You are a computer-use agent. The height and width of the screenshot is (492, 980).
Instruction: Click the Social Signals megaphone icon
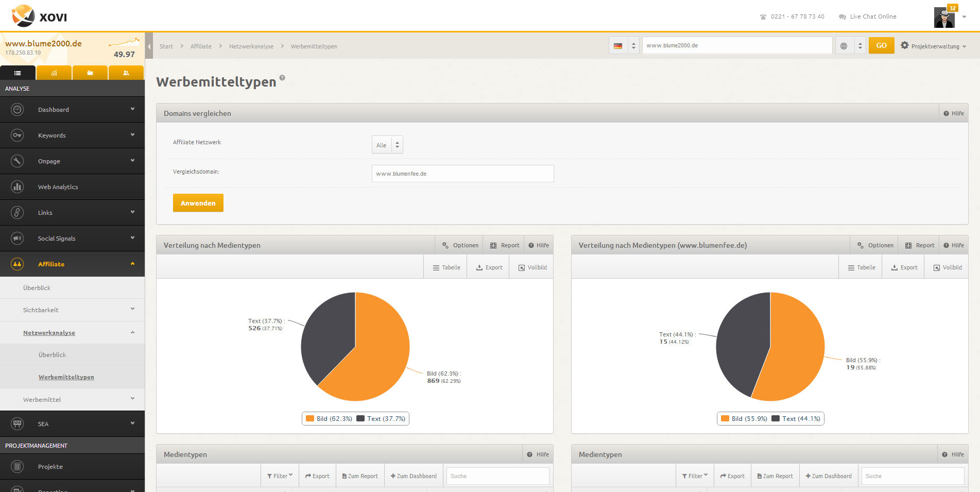18,238
